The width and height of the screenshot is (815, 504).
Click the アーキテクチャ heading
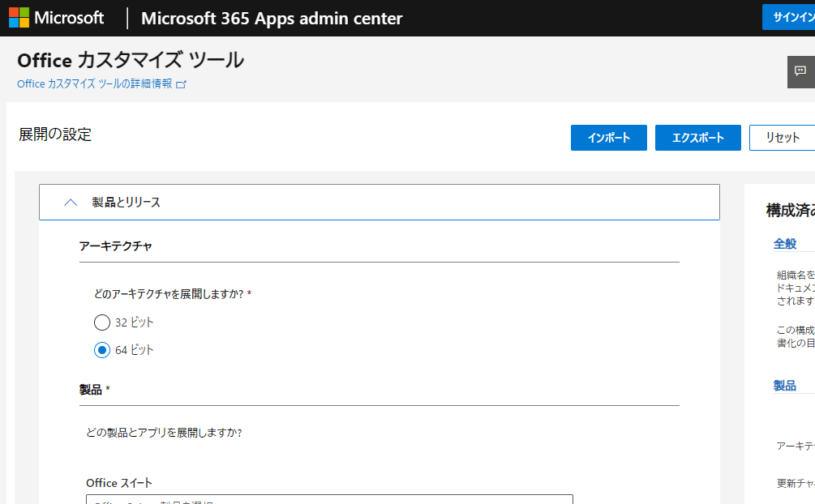[115, 246]
